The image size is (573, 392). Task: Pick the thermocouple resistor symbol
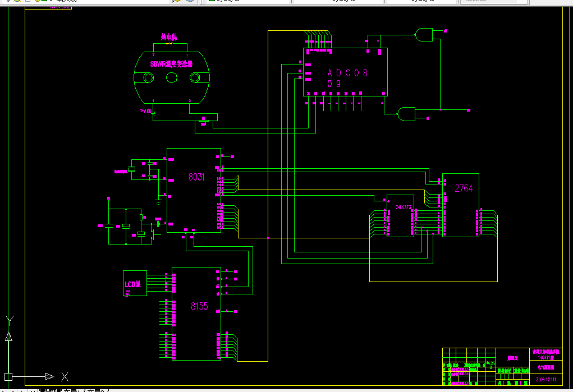coord(169,44)
